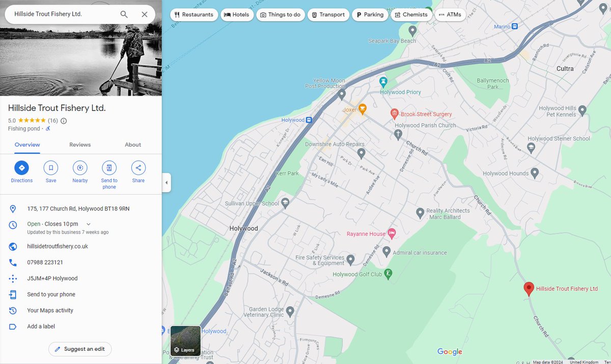611x364 pixels.
Task: Switch to the About tab
Action: 133,145
